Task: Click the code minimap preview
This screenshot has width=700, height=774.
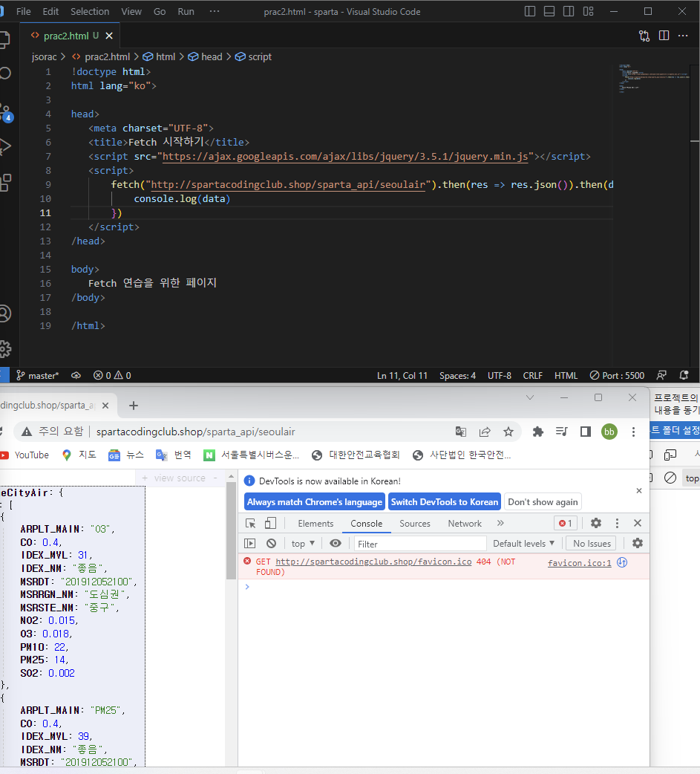Action: pyautogui.click(x=654, y=79)
